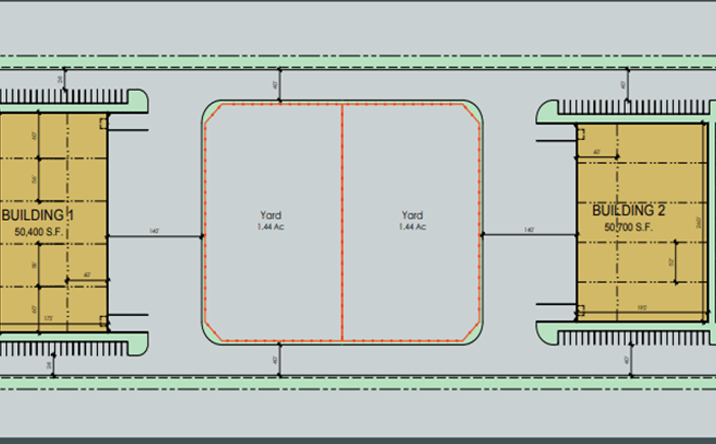The image size is (716, 444).
Task: Click the BUILDING 1 label
Action: pyautogui.click(x=38, y=215)
